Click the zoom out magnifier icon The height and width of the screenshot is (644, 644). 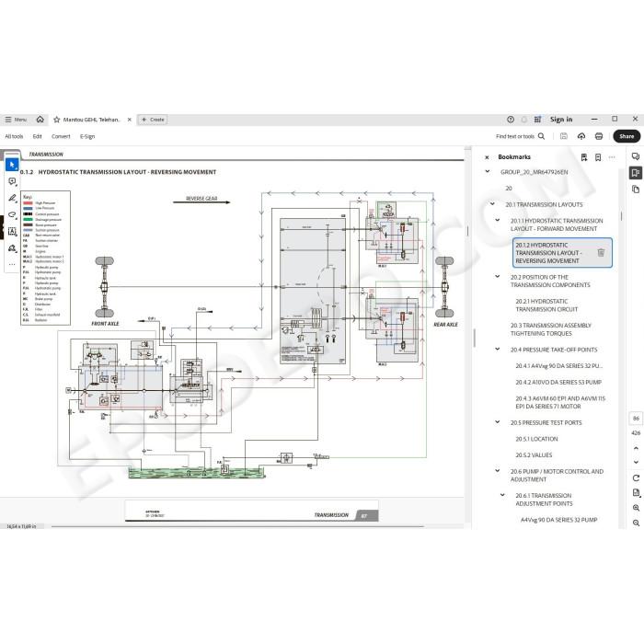[636, 523]
